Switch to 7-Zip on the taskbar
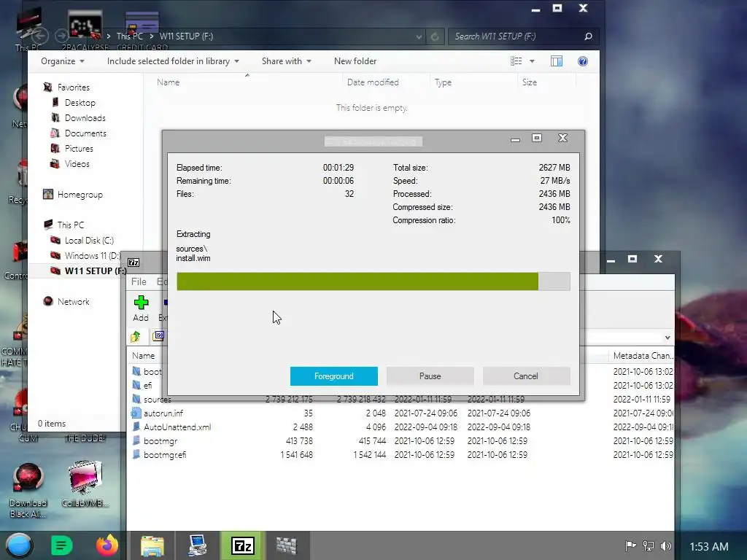Viewport: 747px width, 560px height. tap(242, 545)
